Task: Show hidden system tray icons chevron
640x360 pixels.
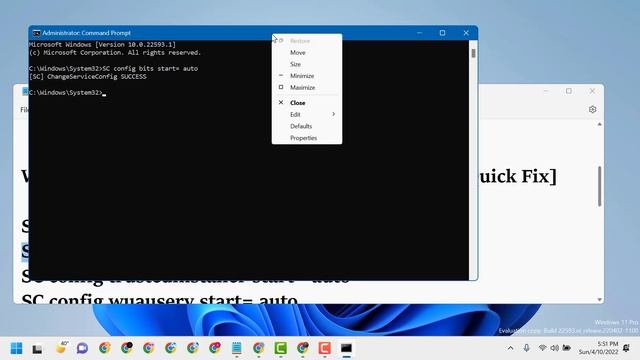Action: (x=510, y=348)
